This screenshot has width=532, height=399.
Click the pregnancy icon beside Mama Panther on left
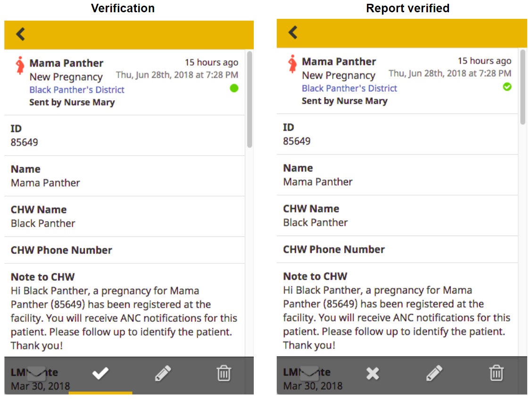[20, 65]
